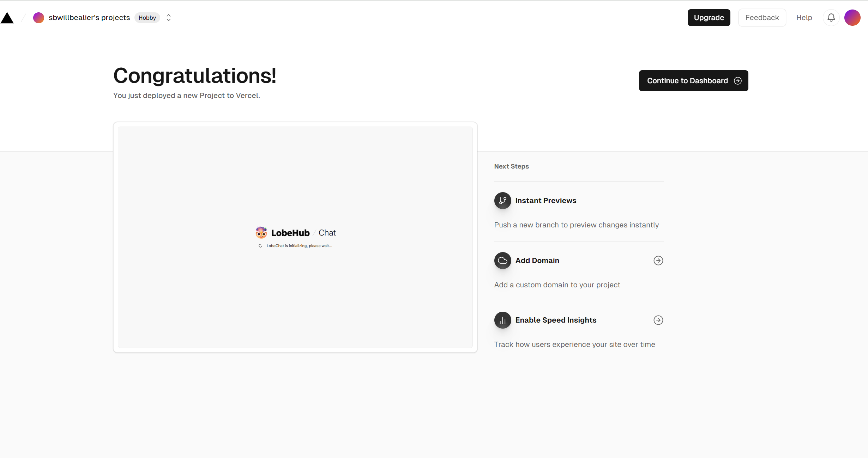Viewport: 868px width, 458px height.
Task: Click the Instant Previews icon
Action: click(502, 200)
